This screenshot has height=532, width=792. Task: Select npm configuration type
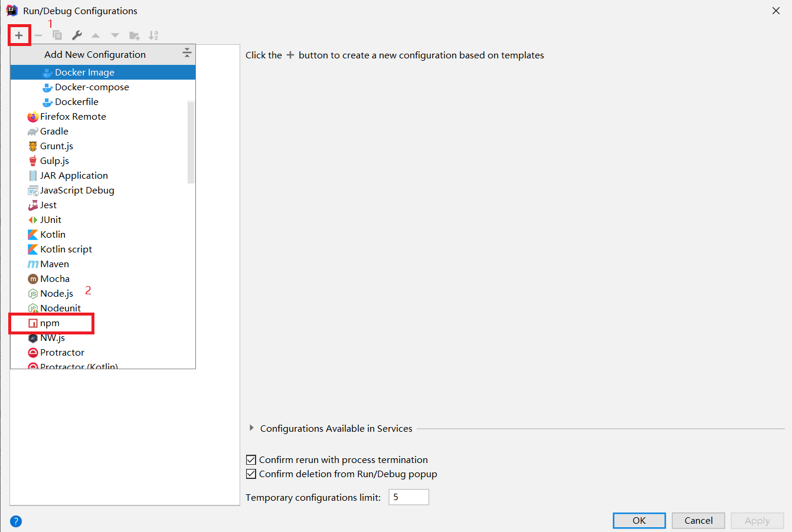point(103,323)
